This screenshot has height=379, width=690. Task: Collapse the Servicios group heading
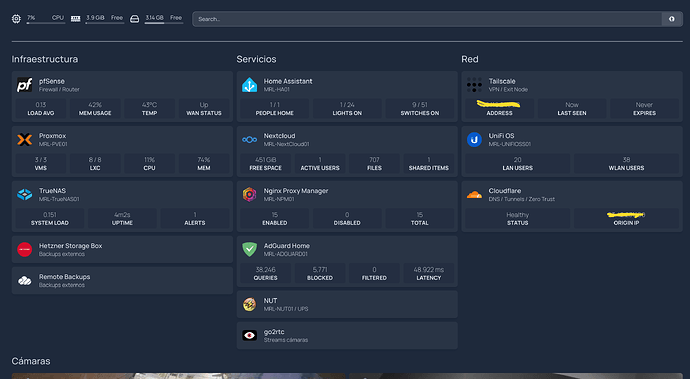tap(256, 59)
